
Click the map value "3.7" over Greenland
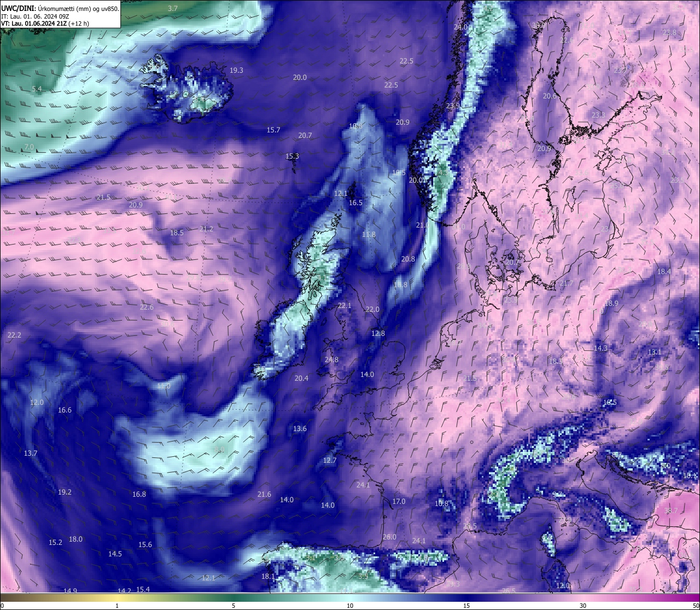(x=173, y=8)
